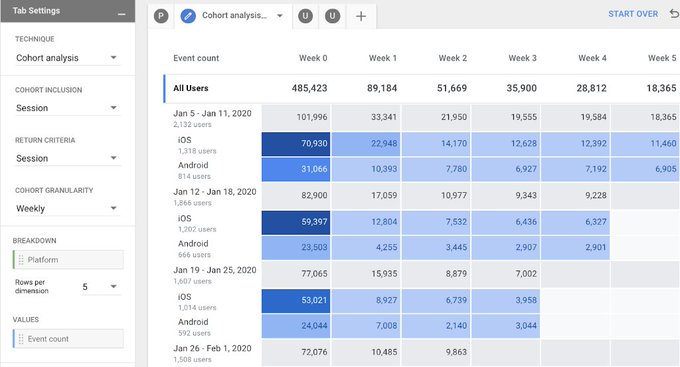Viewport: 680px width, 367px height.
Task: Click iOS cell 53,021 in Week 0
Action: (296, 300)
